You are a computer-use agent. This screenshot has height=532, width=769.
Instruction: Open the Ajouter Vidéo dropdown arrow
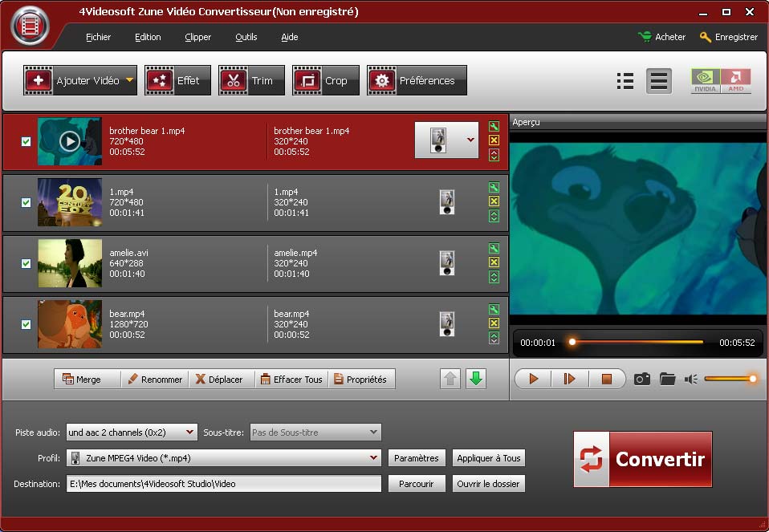click(129, 80)
